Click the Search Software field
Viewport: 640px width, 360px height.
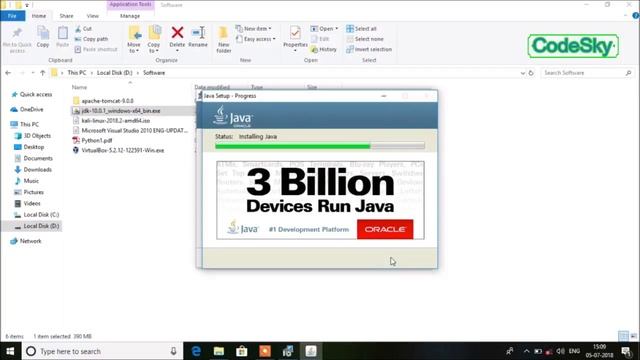[587, 73]
